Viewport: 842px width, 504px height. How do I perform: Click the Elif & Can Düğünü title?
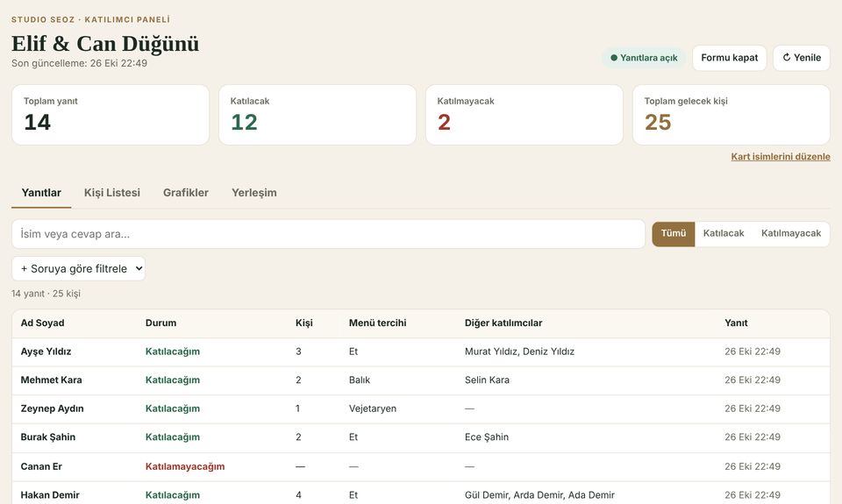[105, 44]
